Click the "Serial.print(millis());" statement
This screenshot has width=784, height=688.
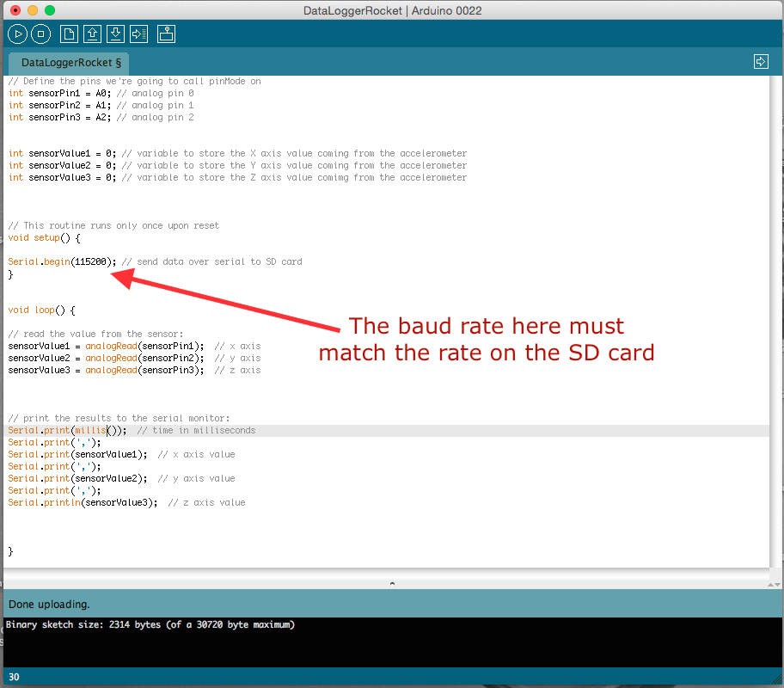[x=67, y=430]
